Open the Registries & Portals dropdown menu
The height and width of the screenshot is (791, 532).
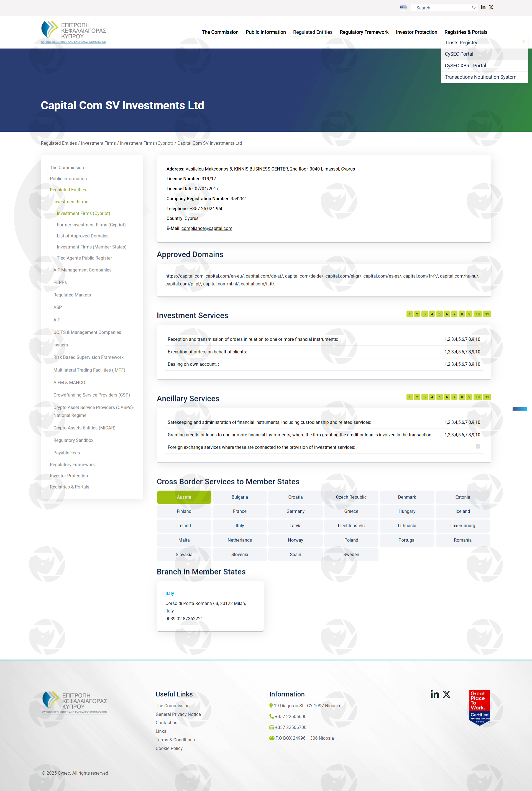[465, 32]
